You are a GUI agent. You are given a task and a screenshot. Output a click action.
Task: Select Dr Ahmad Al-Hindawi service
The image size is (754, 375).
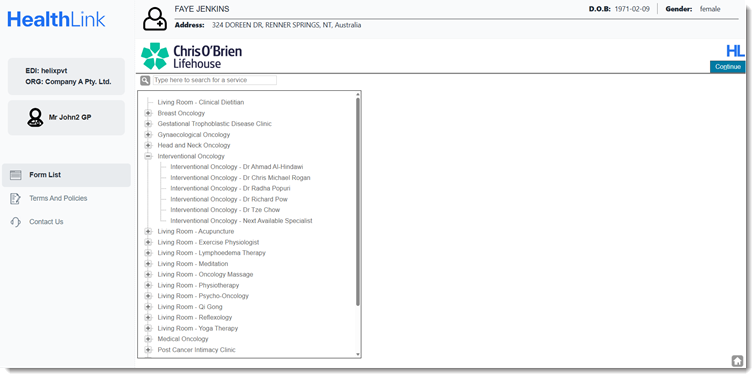[x=237, y=167]
